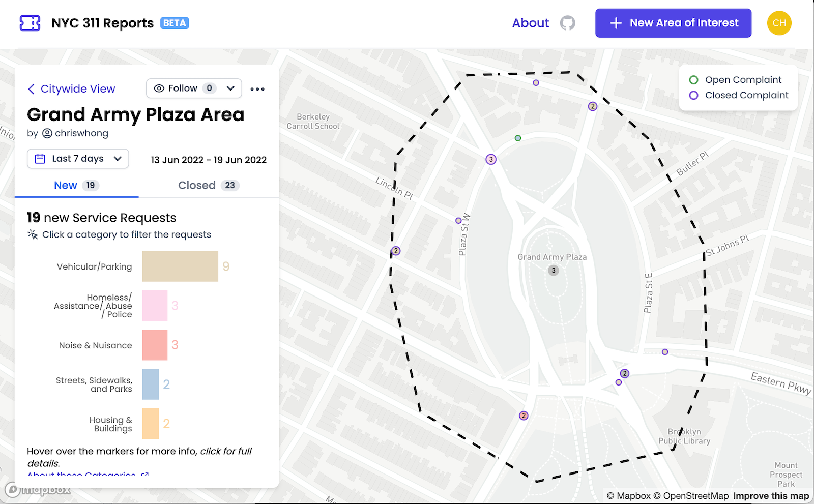Filter by the Vehicular/Parking bar

click(180, 266)
